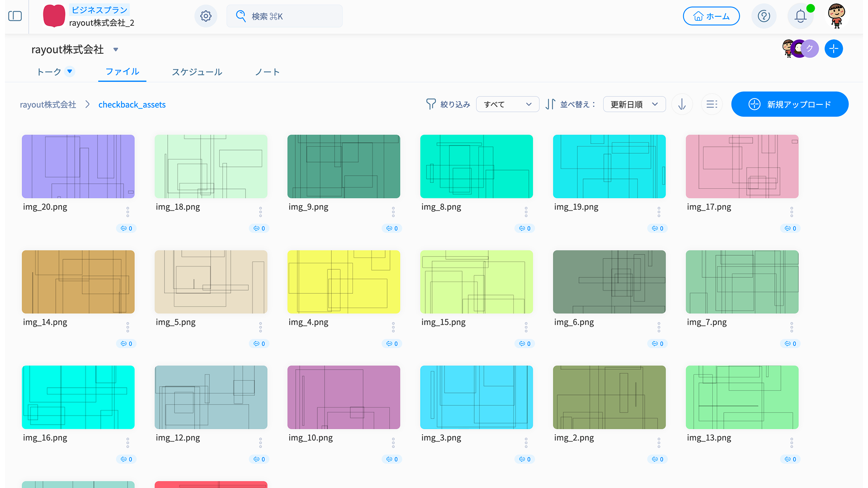Open the 更新日順 sort dropdown
Image resolution: width=868 pixels, height=488 pixels.
(634, 104)
